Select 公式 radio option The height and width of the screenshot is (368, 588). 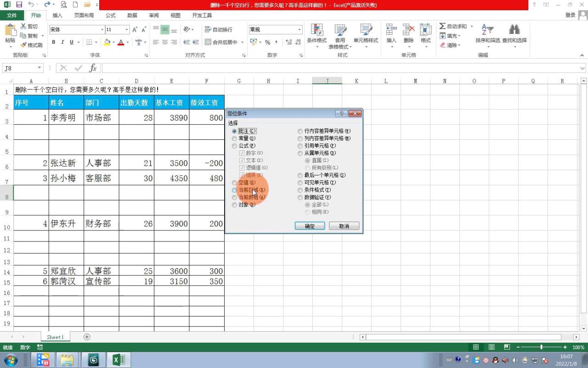click(x=234, y=146)
